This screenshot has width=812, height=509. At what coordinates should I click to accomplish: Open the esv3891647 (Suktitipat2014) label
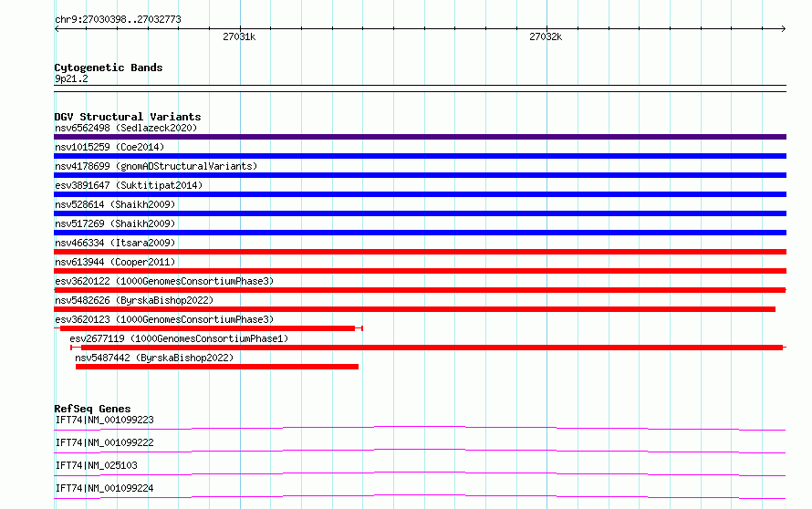[129, 185]
